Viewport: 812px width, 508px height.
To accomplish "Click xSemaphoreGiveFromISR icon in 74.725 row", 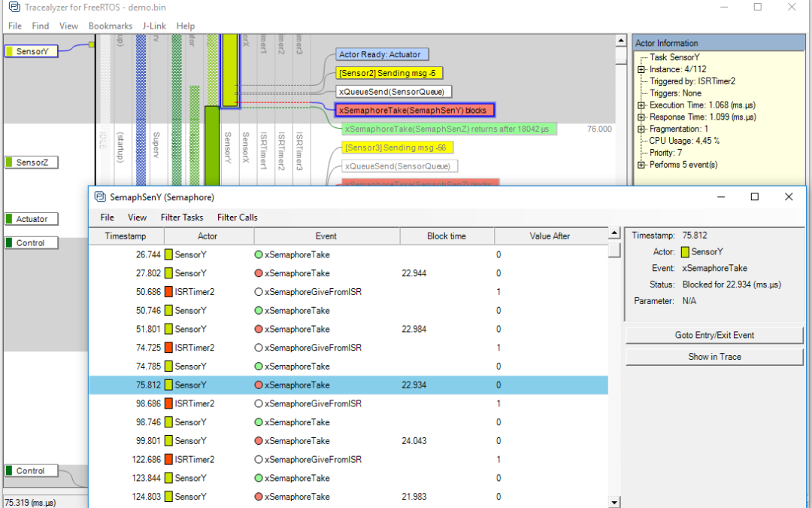I will tap(259, 348).
